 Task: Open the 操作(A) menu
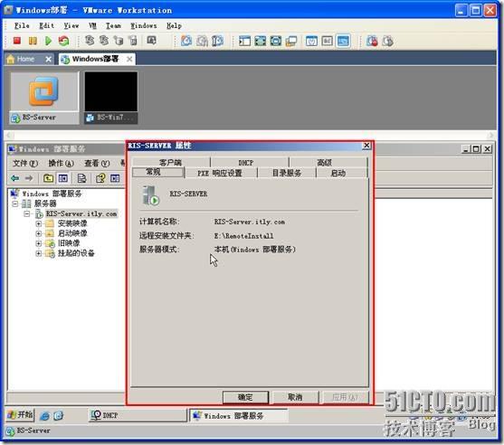coord(61,163)
